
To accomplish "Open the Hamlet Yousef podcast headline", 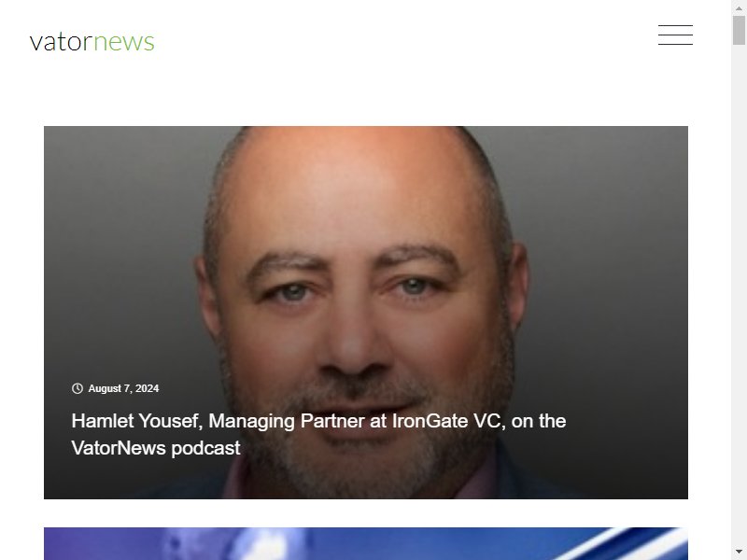I will pyautogui.click(x=318, y=434).
